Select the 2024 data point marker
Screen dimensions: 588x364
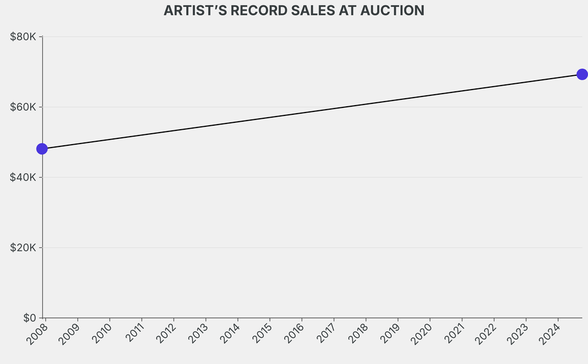point(582,74)
